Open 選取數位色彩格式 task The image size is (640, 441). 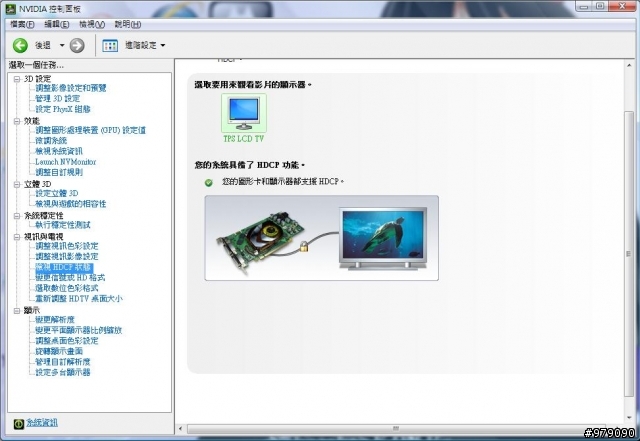[x=67, y=288]
